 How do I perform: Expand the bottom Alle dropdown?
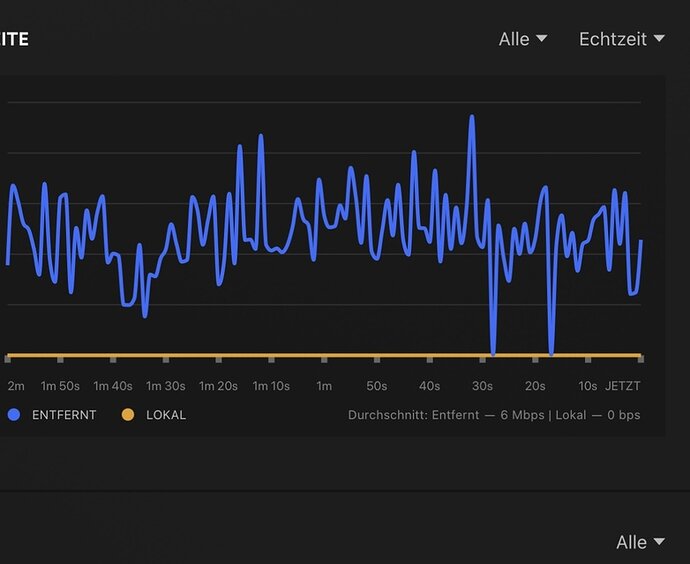640,542
